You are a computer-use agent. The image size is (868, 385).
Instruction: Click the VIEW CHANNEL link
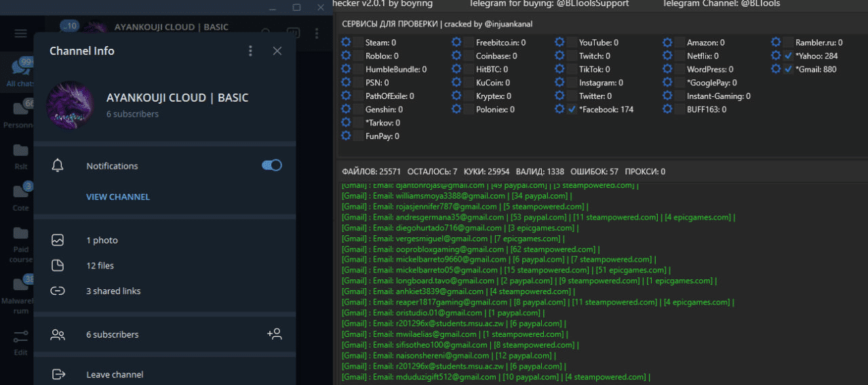tap(118, 197)
